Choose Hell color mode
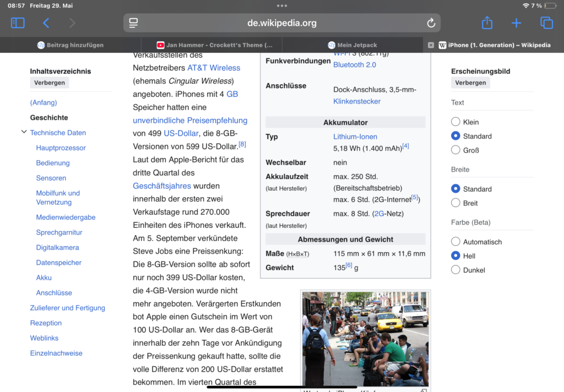 (455, 255)
